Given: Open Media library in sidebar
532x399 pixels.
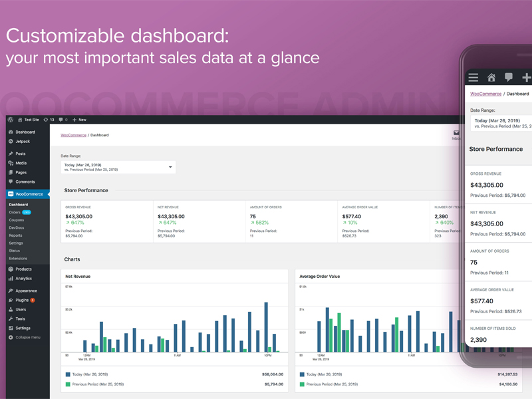Looking at the screenshot, I should coord(21,163).
